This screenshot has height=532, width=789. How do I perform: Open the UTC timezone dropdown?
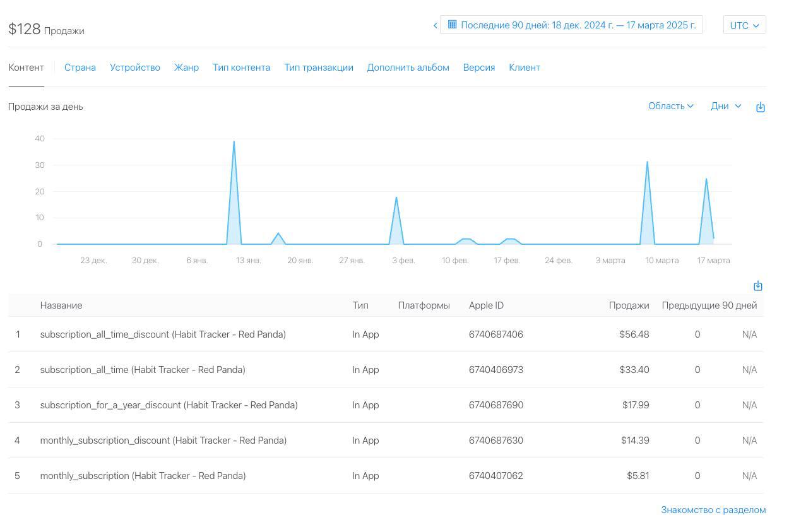pyautogui.click(x=744, y=26)
